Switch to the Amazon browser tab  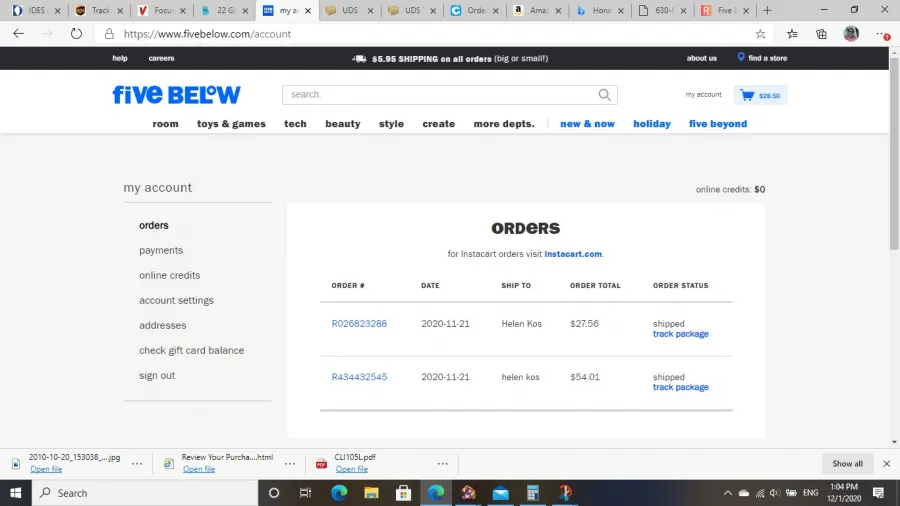tap(532, 11)
